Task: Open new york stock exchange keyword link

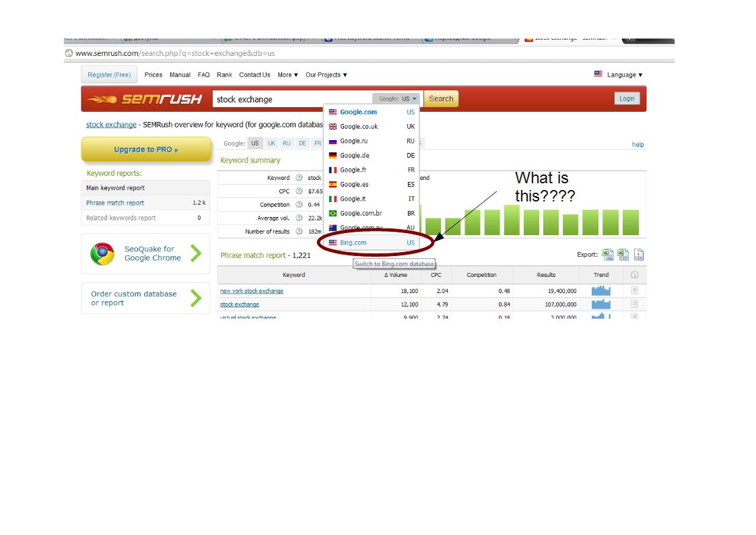Action: pos(252,291)
